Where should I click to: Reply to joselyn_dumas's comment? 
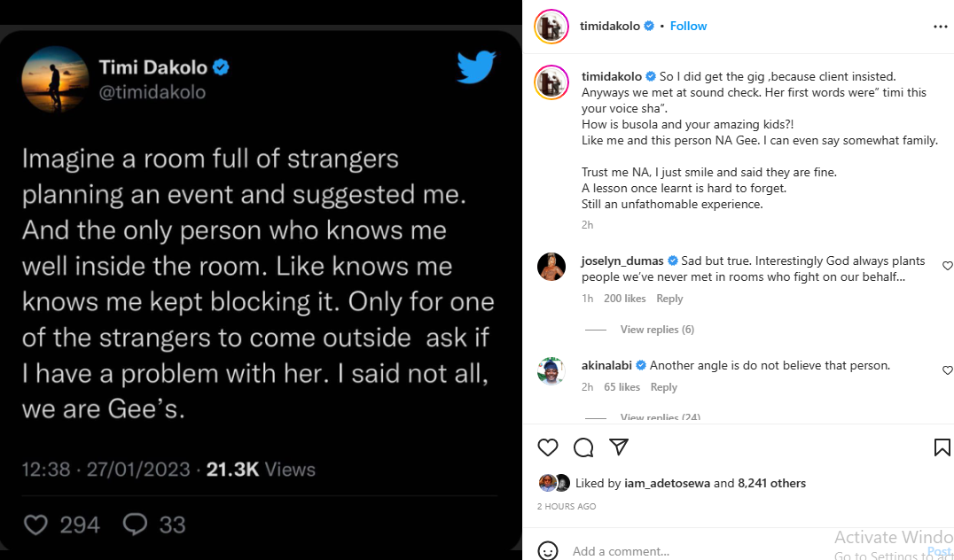click(x=669, y=299)
